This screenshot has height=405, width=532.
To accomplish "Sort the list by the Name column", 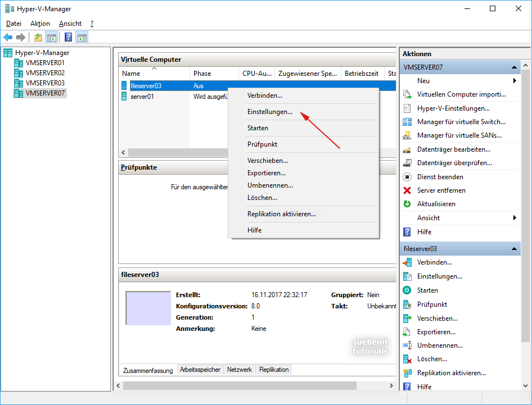I will (x=154, y=74).
